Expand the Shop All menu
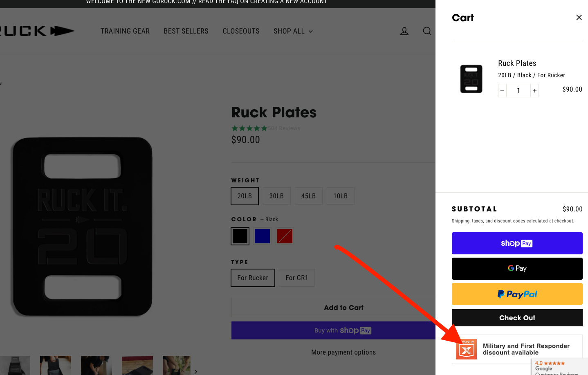The image size is (588, 375). 293,31
